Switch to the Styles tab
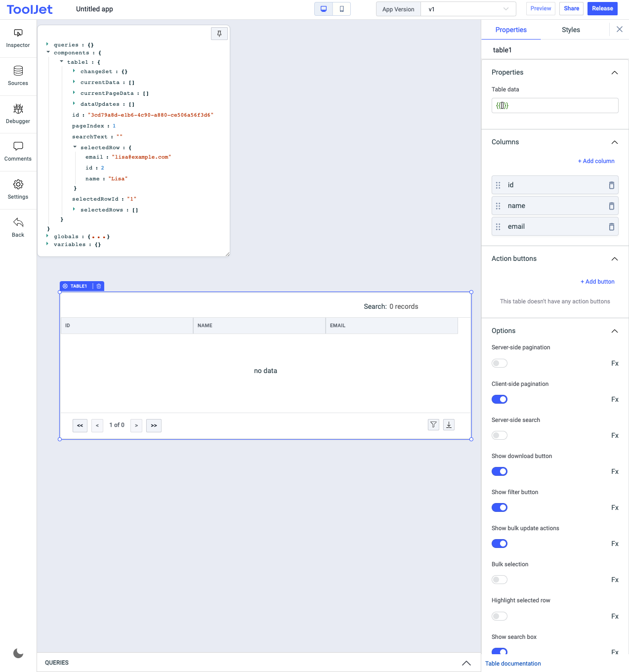 (x=571, y=30)
